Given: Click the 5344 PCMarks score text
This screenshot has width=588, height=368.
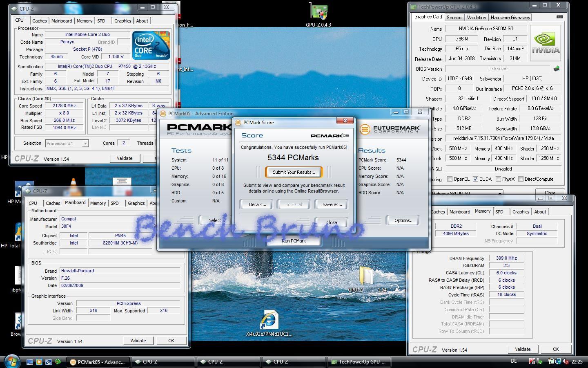Looking at the screenshot, I should (293, 158).
